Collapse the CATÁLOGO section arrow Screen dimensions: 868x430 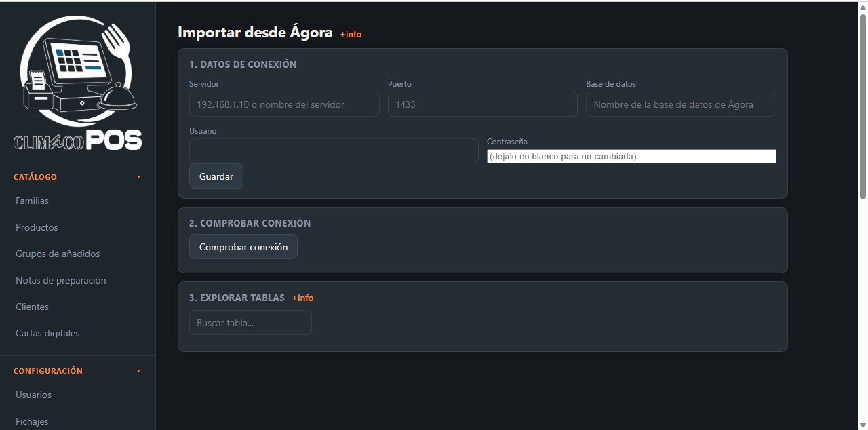pyautogui.click(x=138, y=177)
